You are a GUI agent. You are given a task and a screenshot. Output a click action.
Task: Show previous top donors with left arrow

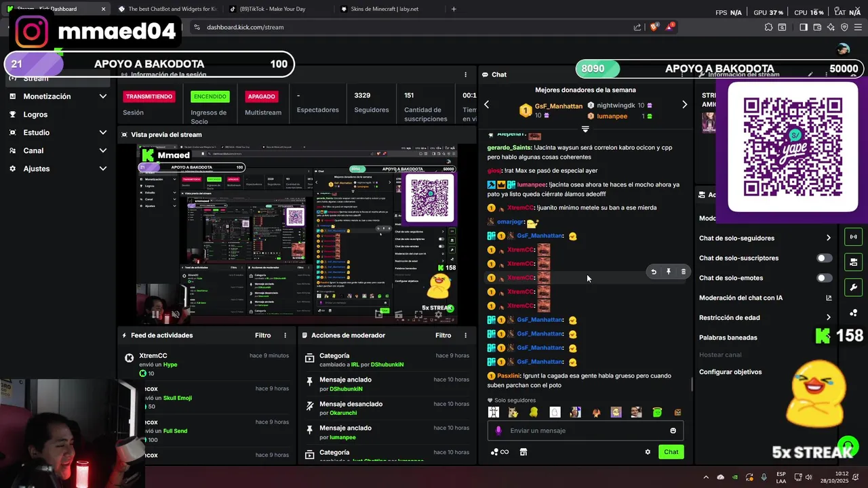click(486, 104)
